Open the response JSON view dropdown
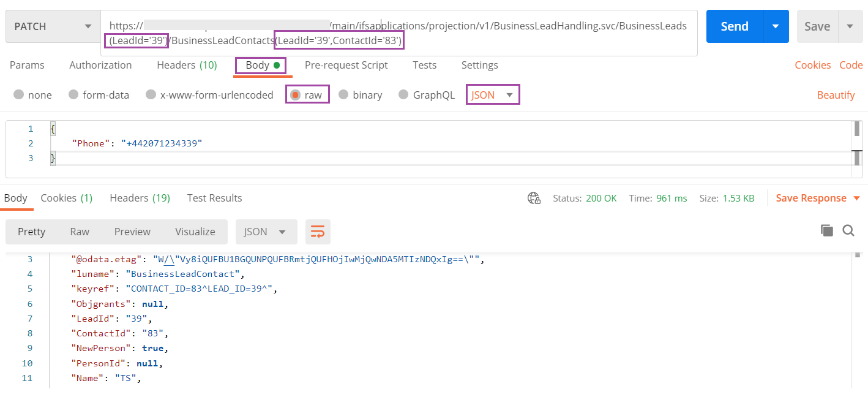 pyautogui.click(x=266, y=232)
